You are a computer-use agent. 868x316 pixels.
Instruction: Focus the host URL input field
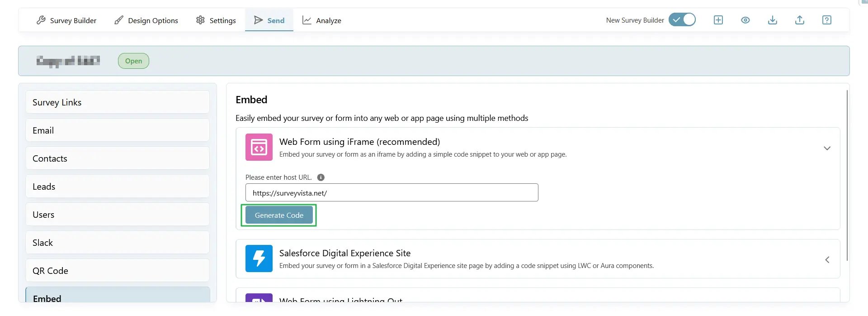tap(392, 192)
